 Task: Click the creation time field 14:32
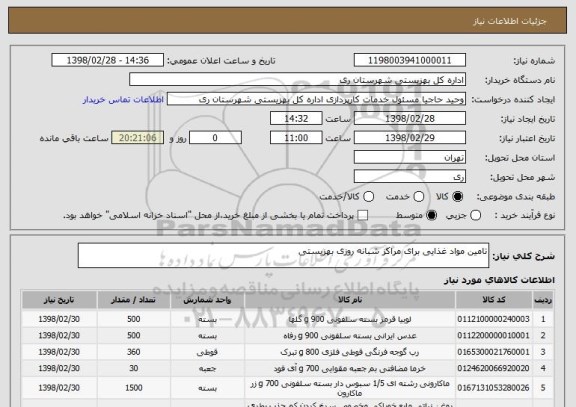click(x=296, y=119)
